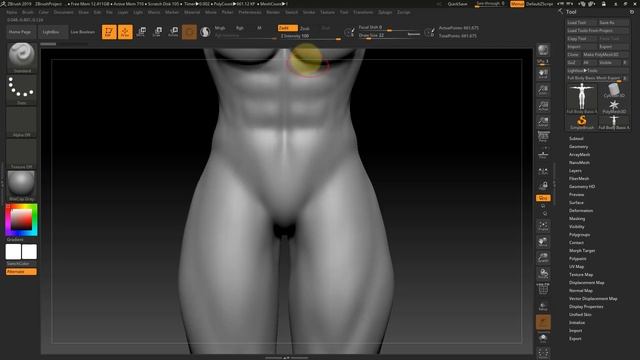Activate the Rotate transform mode icon
The image size is (640, 360).
coord(173,32)
